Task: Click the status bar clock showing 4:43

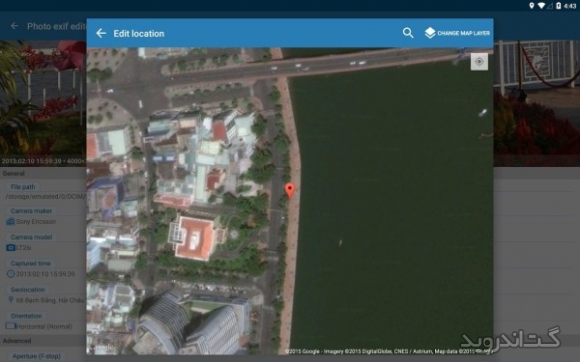Action: click(x=570, y=6)
